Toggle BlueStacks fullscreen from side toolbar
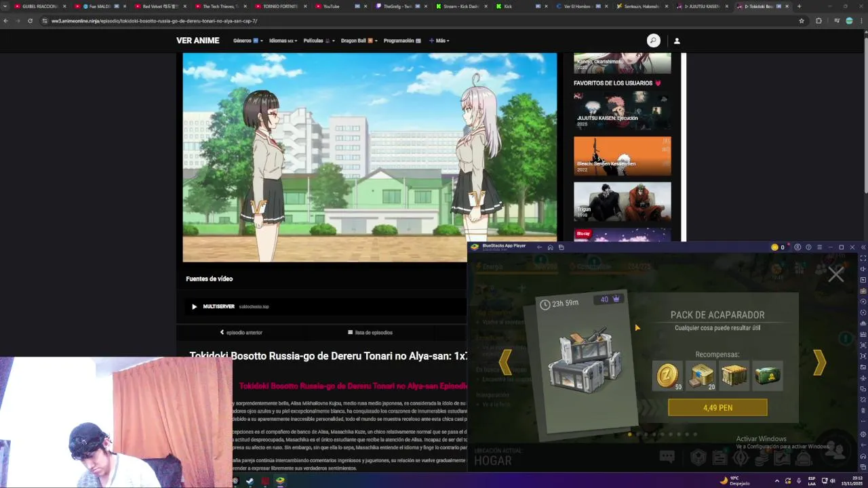 pyautogui.click(x=863, y=258)
